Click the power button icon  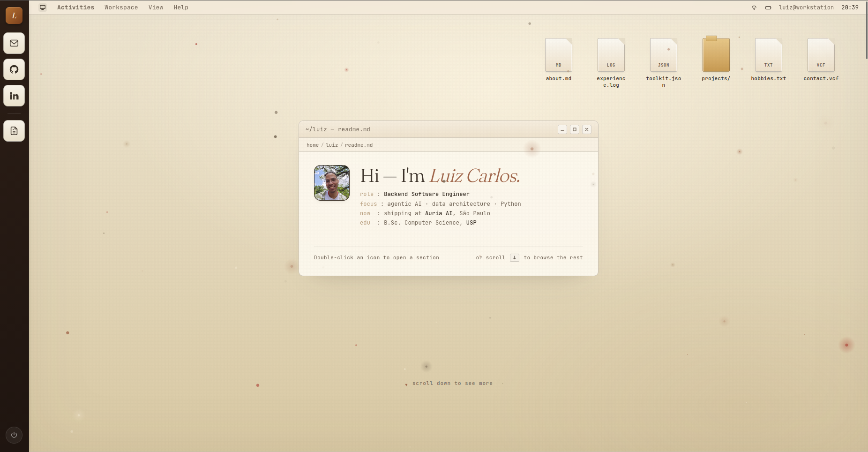pyautogui.click(x=14, y=435)
